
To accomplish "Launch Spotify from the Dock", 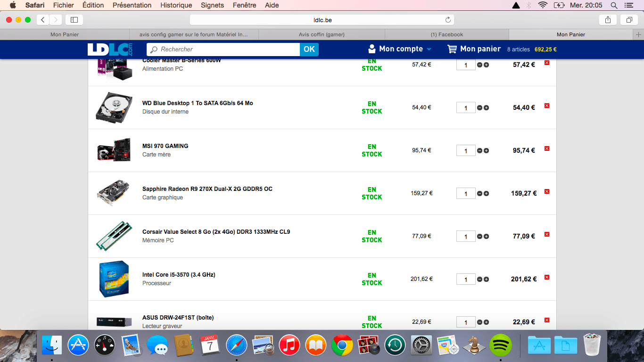I will tap(501, 346).
